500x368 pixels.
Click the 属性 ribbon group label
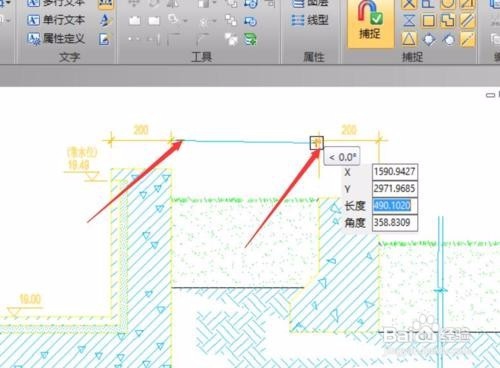click(314, 57)
